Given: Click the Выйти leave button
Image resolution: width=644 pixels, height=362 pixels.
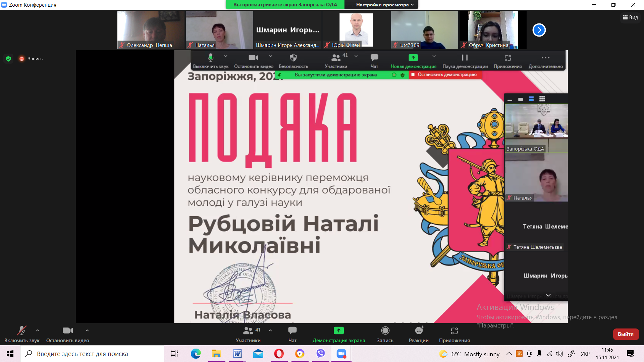Looking at the screenshot, I should [x=626, y=334].
